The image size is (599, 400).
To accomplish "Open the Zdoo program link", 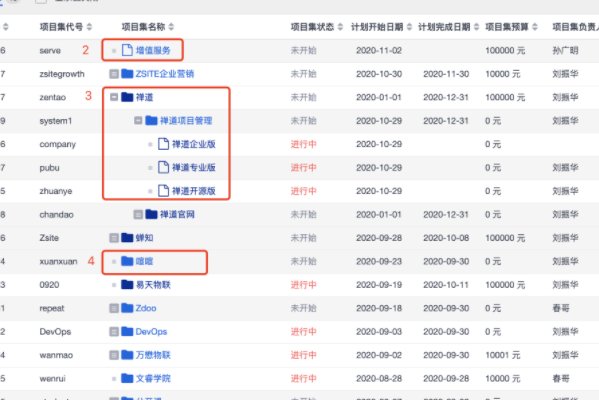I will coord(146,308).
